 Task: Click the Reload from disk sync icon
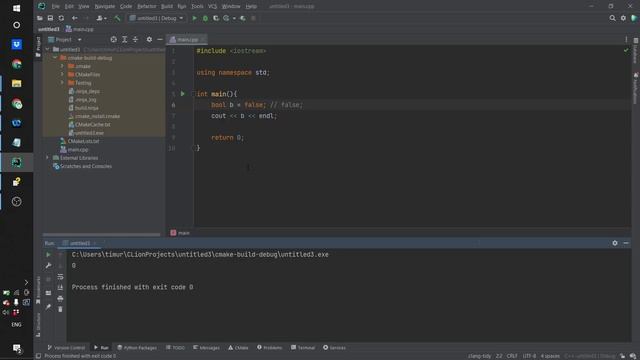(x=61, y=18)
